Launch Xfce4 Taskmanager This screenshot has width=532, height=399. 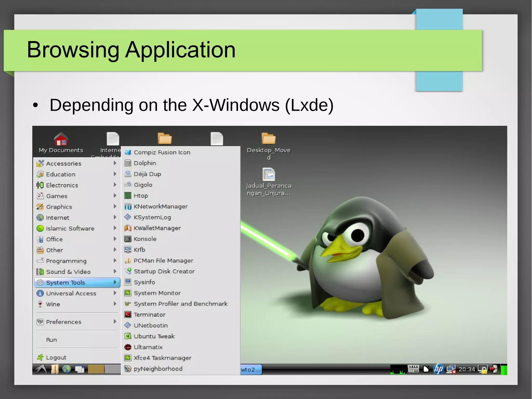pyautogui.click(x=181, y=358)
